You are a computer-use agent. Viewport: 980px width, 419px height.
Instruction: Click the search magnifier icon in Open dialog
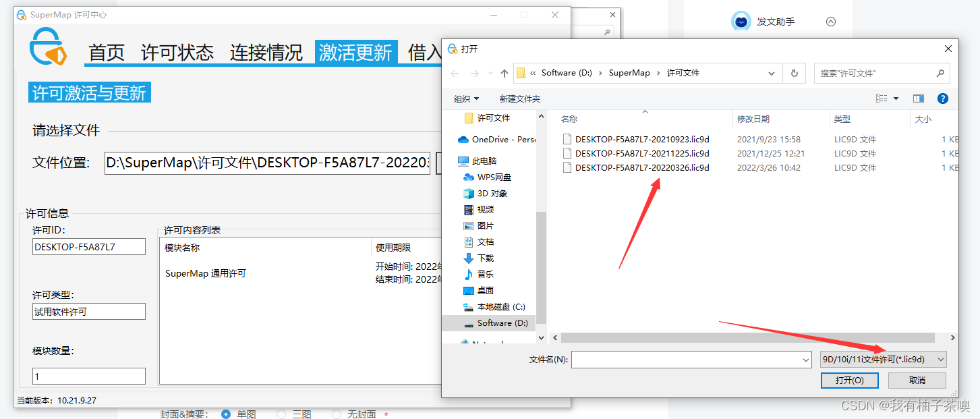pos(940,73)
